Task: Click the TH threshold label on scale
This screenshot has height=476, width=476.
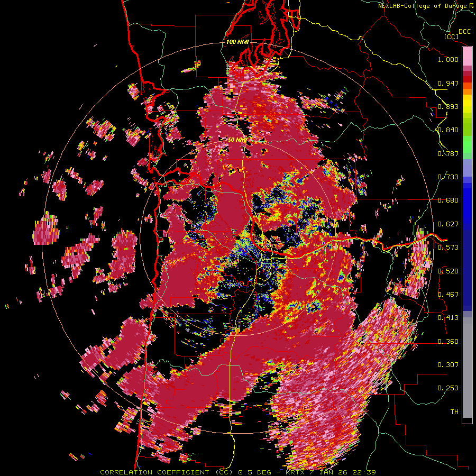Action: coord(454,412)
